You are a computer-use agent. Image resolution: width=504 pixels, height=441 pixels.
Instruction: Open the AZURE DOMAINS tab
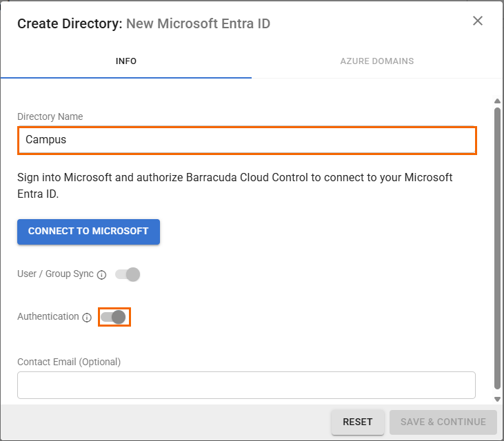click(x=377, y=61)
